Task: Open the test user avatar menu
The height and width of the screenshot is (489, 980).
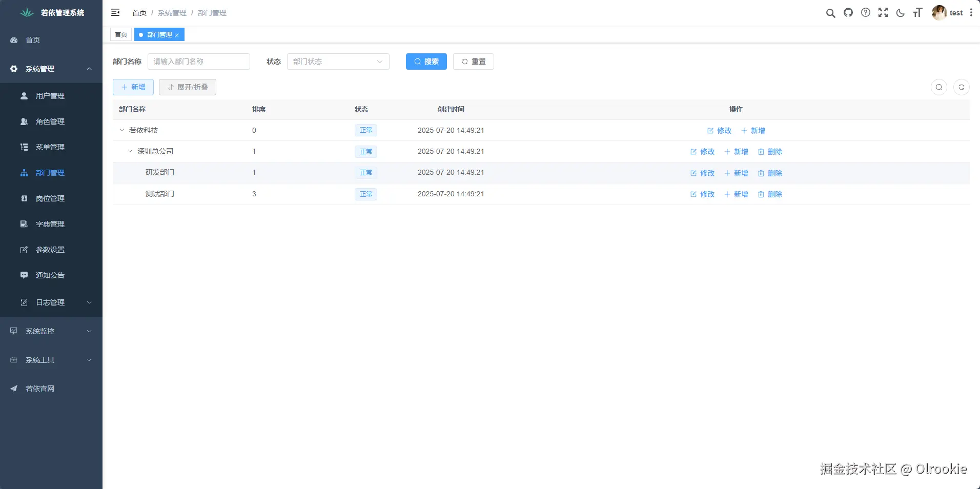Action: click(947, 13)
